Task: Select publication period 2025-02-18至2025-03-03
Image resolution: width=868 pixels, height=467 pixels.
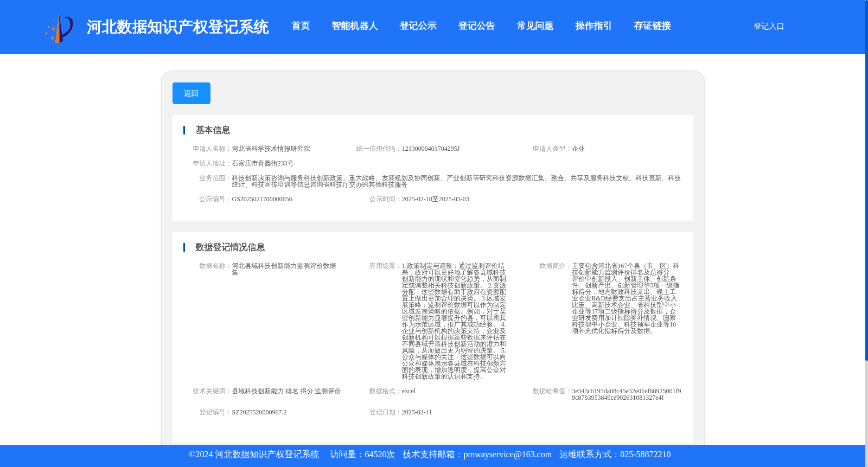Action: [436, 199]
